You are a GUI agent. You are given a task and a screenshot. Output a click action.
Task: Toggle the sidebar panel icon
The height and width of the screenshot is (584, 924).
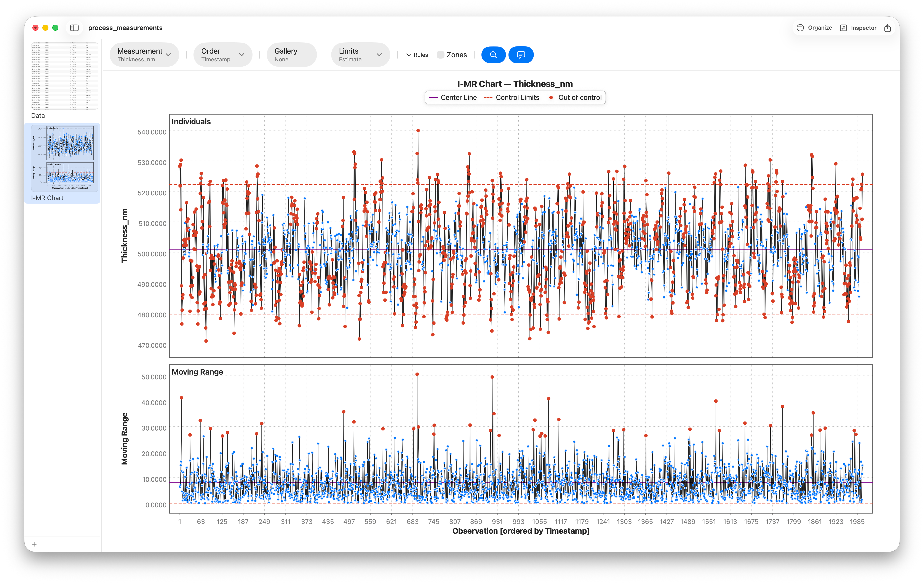point(74,28)
